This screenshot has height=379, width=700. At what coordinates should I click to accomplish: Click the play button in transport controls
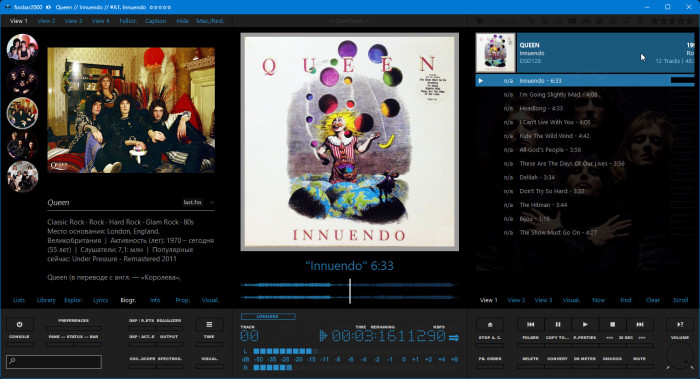pyautogui.click(x=585, y=325)
